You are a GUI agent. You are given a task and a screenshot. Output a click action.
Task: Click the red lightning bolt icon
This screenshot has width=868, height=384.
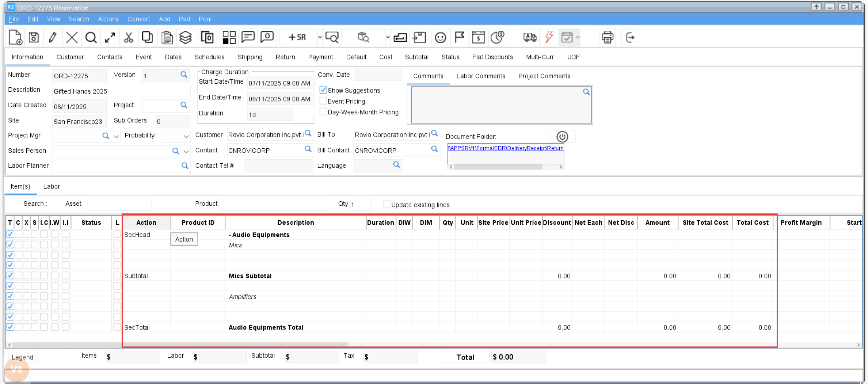(549, 38)
